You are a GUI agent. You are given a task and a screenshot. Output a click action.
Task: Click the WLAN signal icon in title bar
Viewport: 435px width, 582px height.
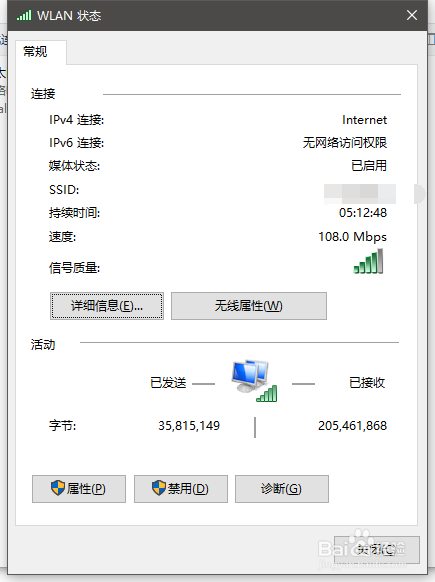point(24,16)
